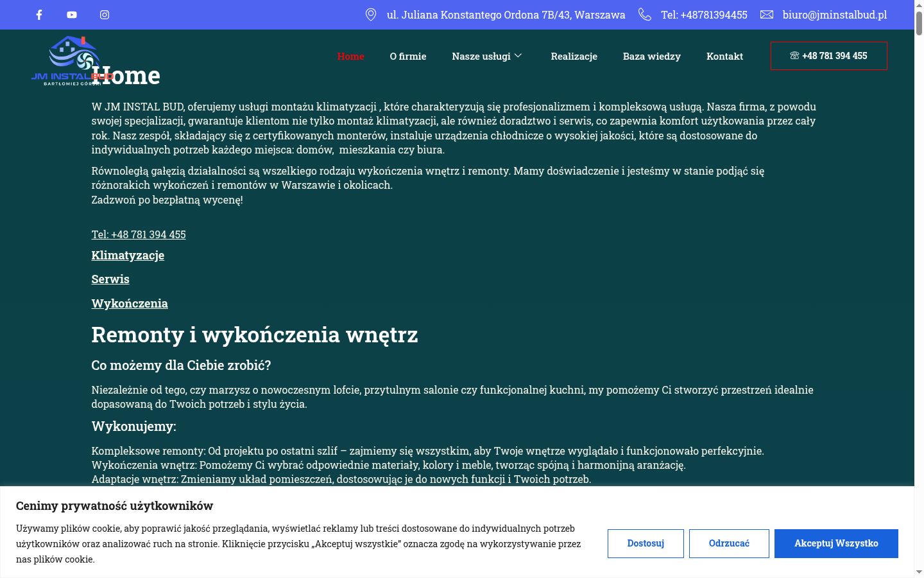Open the Kontakt menu item

click(x=725, y=57)
